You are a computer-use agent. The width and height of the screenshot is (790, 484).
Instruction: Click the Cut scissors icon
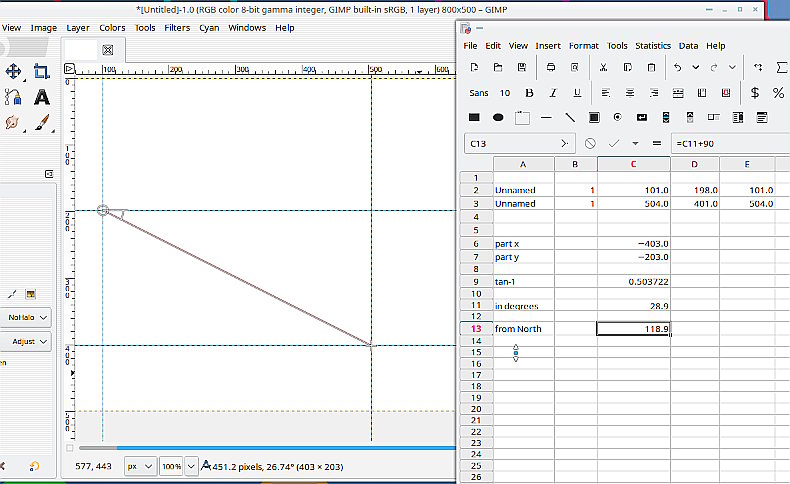coord(603,67)
